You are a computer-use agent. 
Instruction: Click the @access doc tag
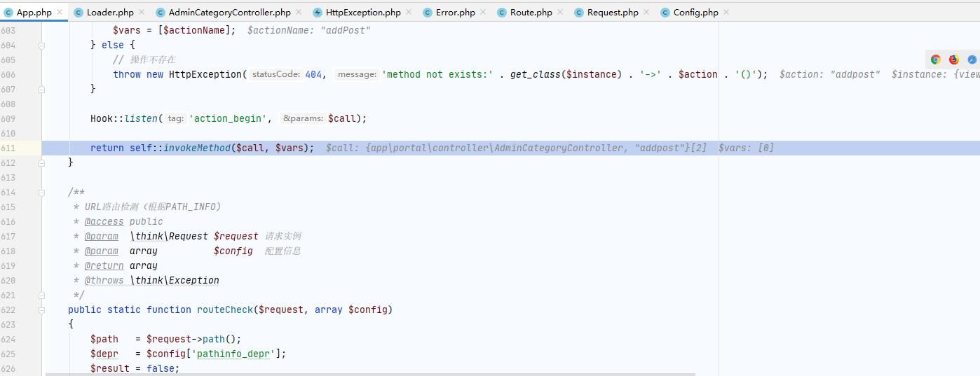pyautogui.click(x=104, y=221)
